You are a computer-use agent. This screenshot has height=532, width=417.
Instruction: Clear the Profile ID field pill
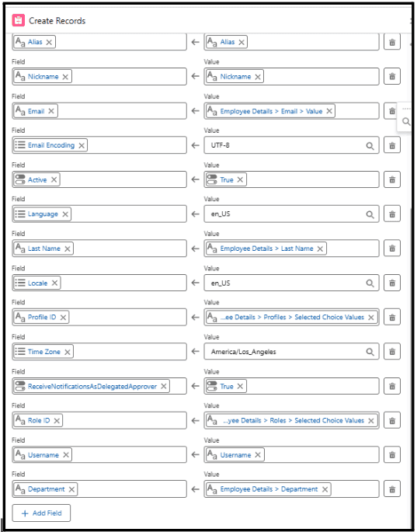(63, 318)
